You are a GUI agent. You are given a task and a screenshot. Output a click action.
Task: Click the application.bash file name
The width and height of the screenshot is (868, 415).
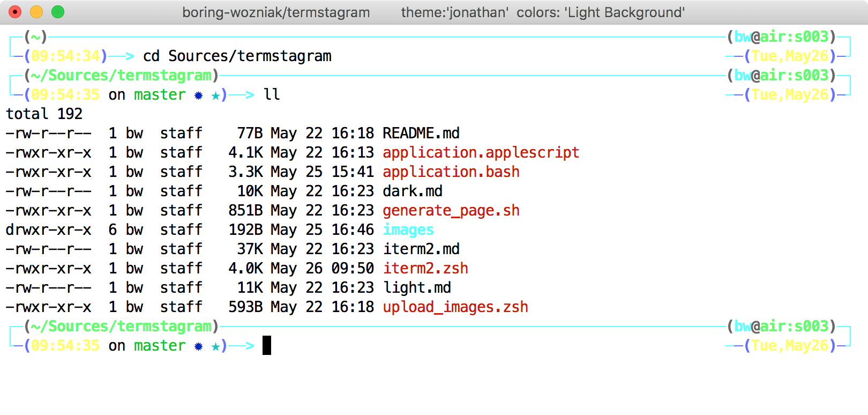[451, 172]
